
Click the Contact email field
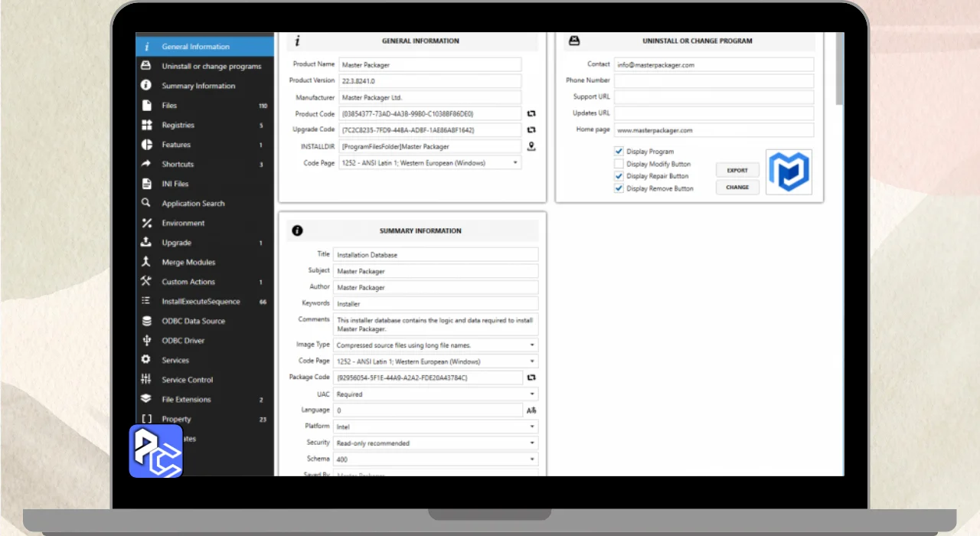pos(714,65)
